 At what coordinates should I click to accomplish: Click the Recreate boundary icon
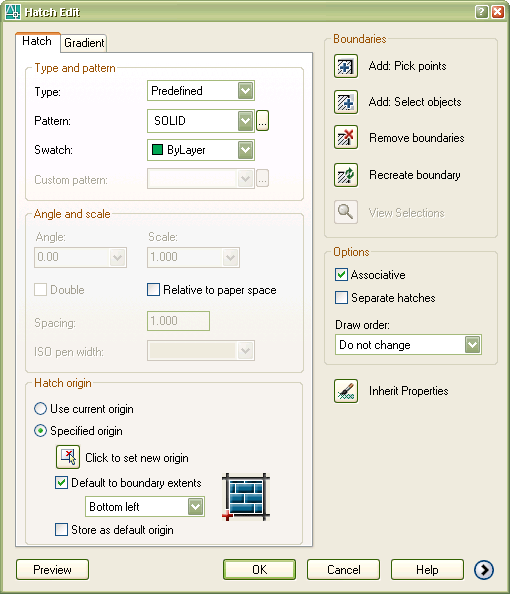346,175
